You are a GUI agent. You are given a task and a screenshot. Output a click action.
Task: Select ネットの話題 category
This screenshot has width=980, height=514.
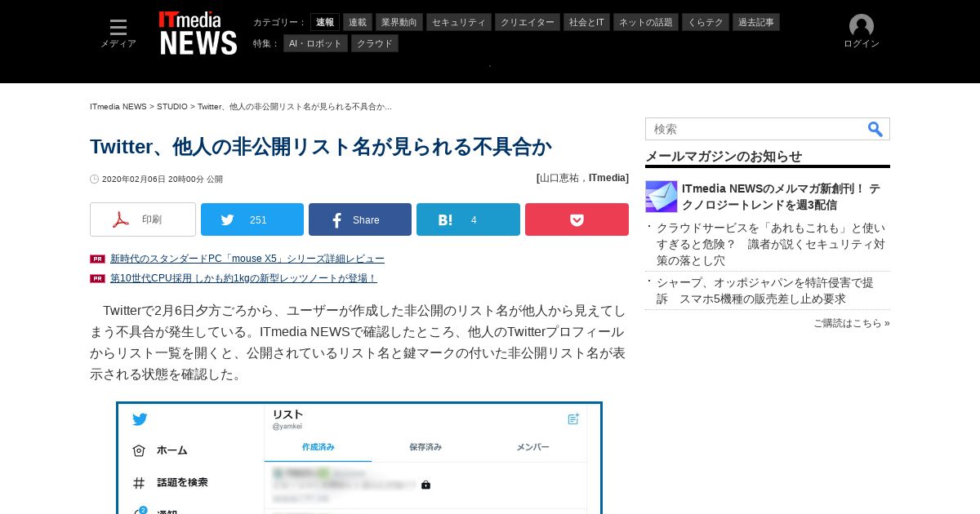[646, 22]
